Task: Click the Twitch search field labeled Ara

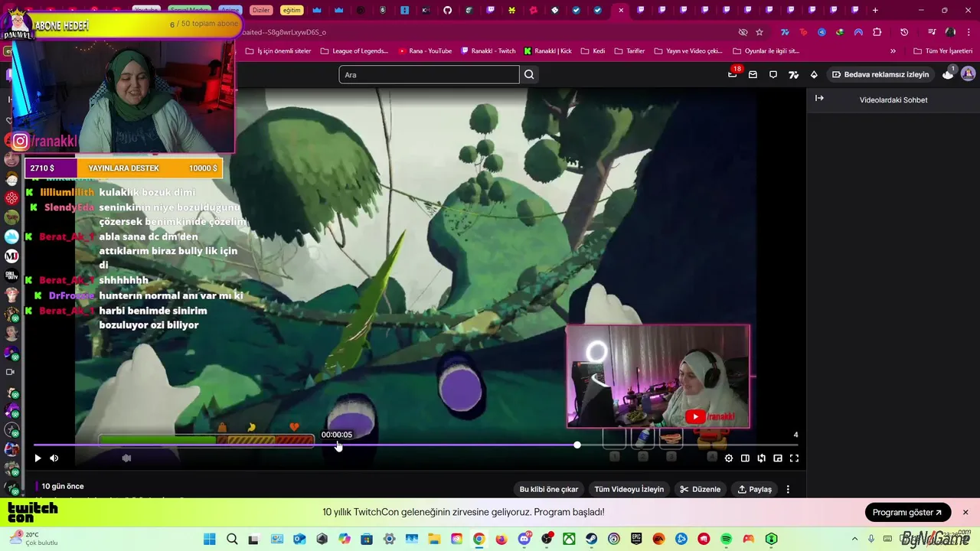Action: (x=429, y=74)
